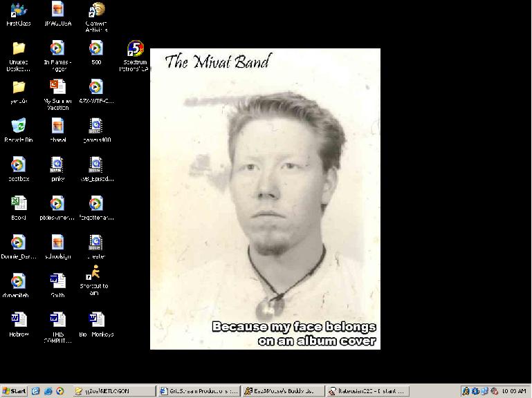532x398 pixels.
Task: Open the 'In Flames - Trigger' media file
Action: click(57, 49)
